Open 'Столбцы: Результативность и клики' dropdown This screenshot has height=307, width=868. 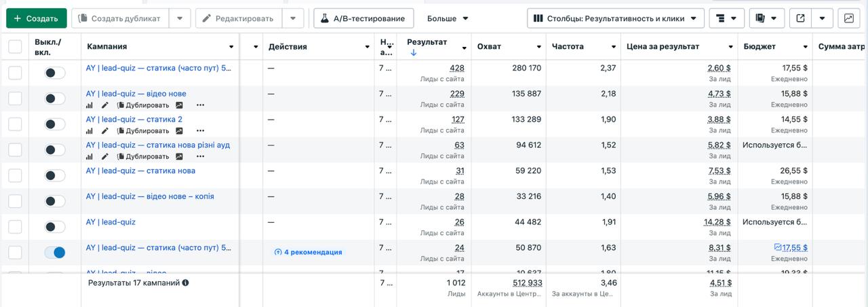pos(616,18)
